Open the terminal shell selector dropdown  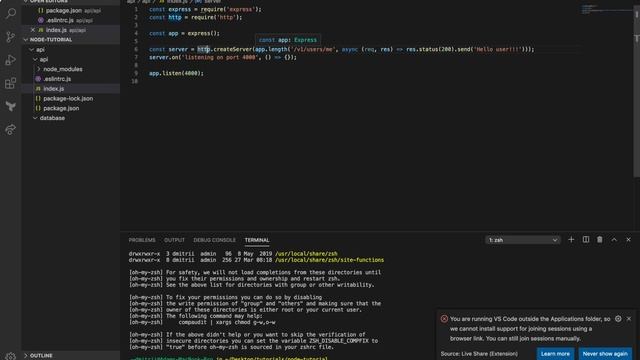(x=523, y=240)
